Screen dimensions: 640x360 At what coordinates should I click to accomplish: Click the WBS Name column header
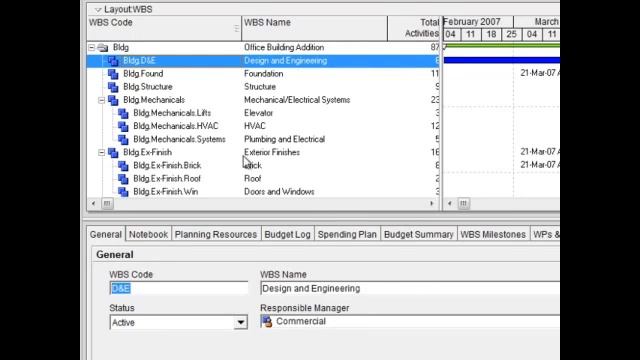coord(314,28)
